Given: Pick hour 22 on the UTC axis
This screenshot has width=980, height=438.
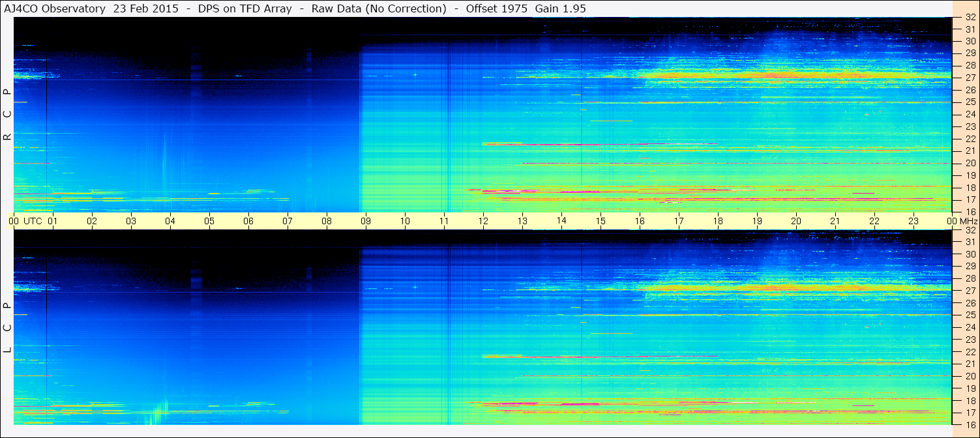Looking at the screenshot, I should (x=874, y=221).
